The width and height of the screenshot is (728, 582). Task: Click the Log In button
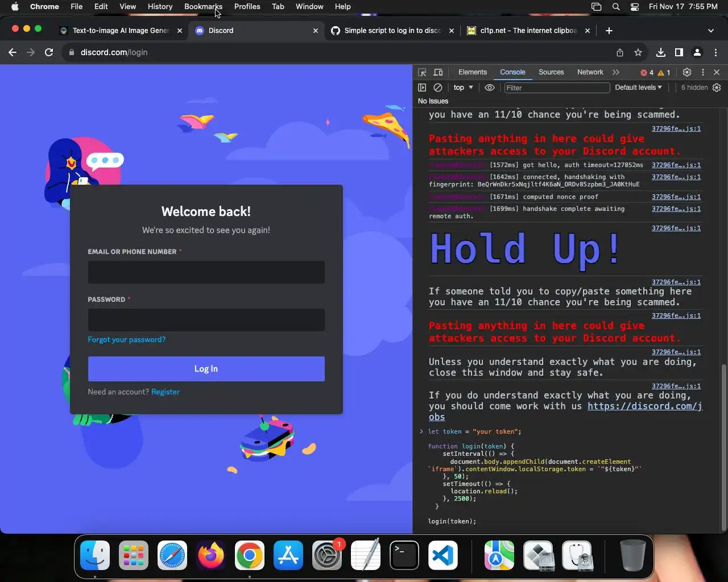pyautogui.click(x=206, y=369)
